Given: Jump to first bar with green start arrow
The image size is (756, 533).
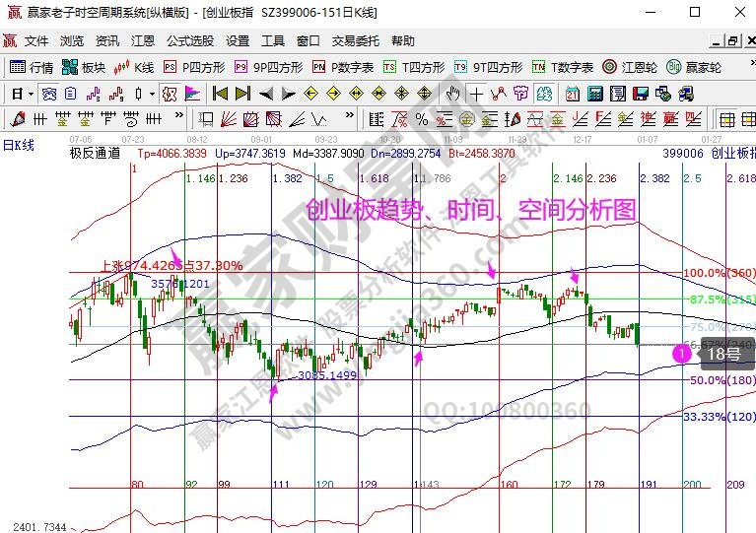Looking at the screenshot, I should 219,94.
